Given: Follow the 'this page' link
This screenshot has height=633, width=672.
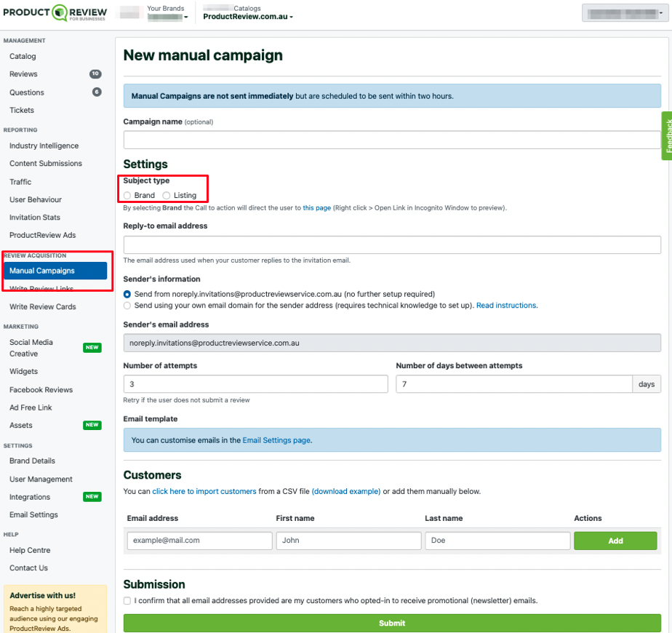Looking at the screenshot, I should coord(316,208).
